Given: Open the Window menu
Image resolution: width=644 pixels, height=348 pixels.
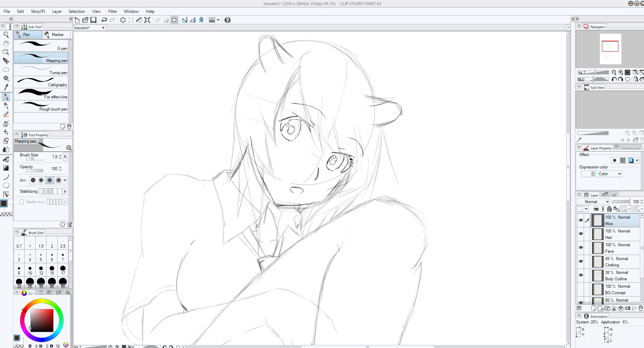Looking at the screenshot, I should pos(131,11).
